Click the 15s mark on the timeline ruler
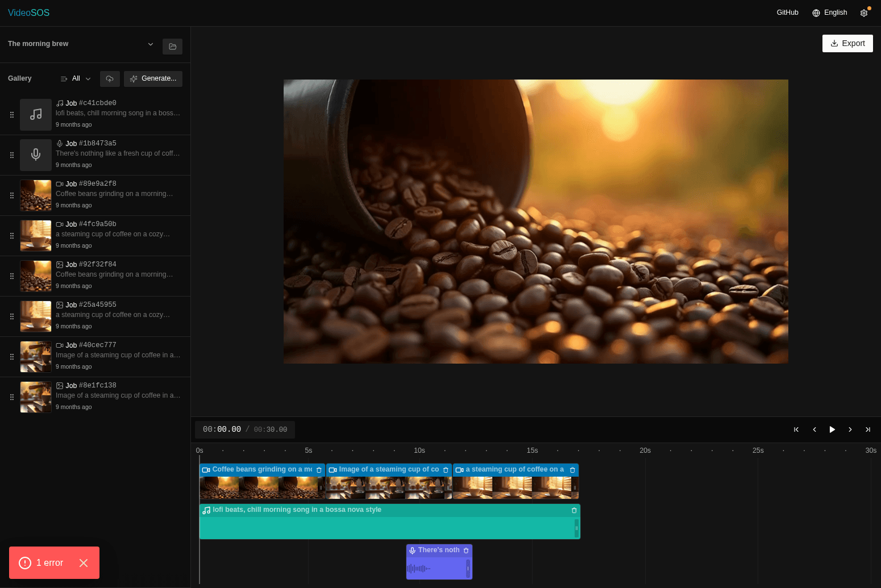 pos(532,451)
